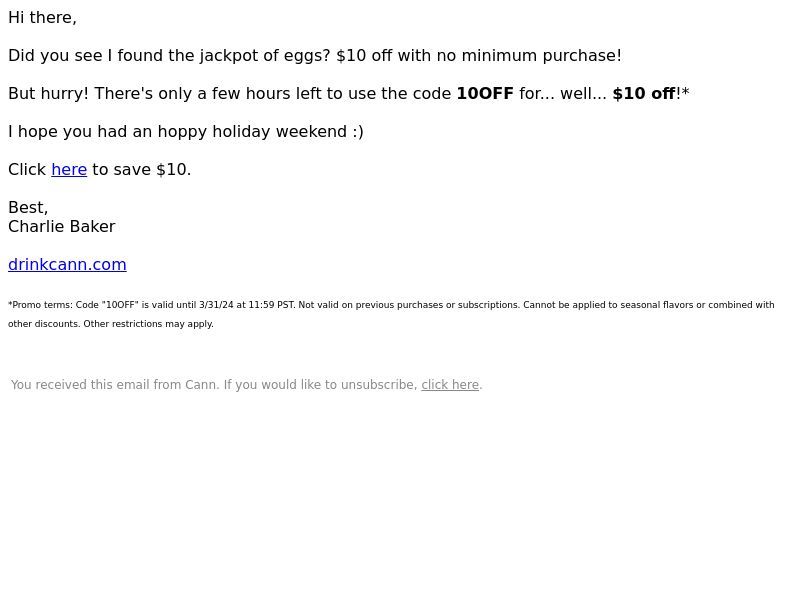
Task: Visit the drinkcann.com link
Action: tap(67, 264)
